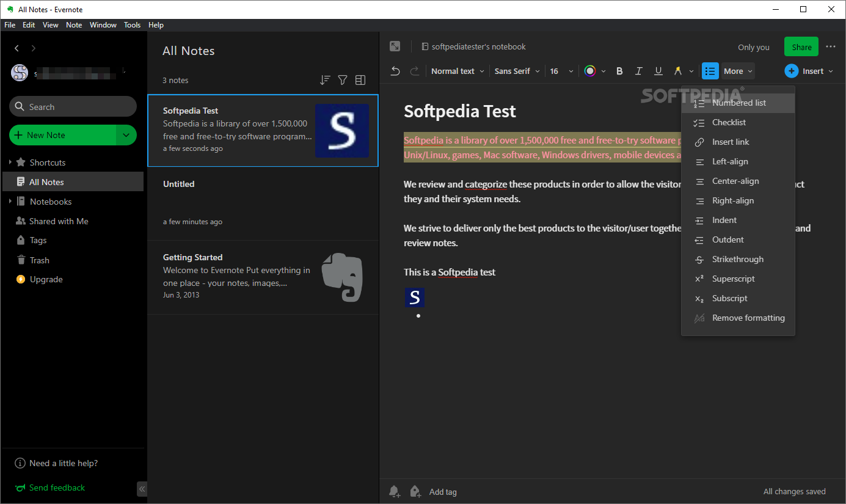Choose Outdent from the menu
The image size is (846, 504).
(x=738, y=239)
